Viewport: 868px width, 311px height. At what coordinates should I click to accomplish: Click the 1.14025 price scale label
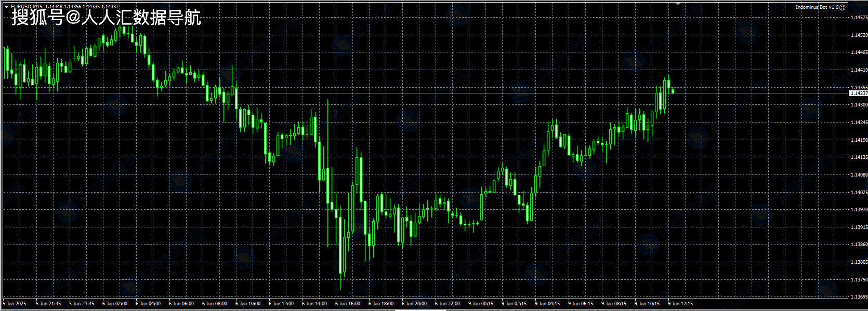coord(859,193)
